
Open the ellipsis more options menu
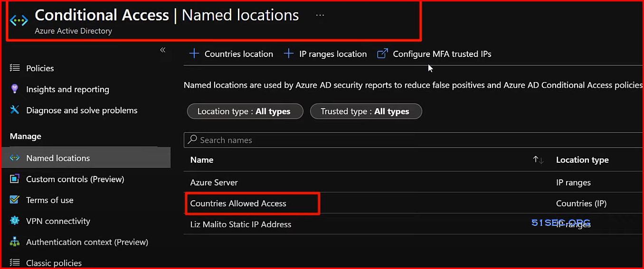click(320, 15)
